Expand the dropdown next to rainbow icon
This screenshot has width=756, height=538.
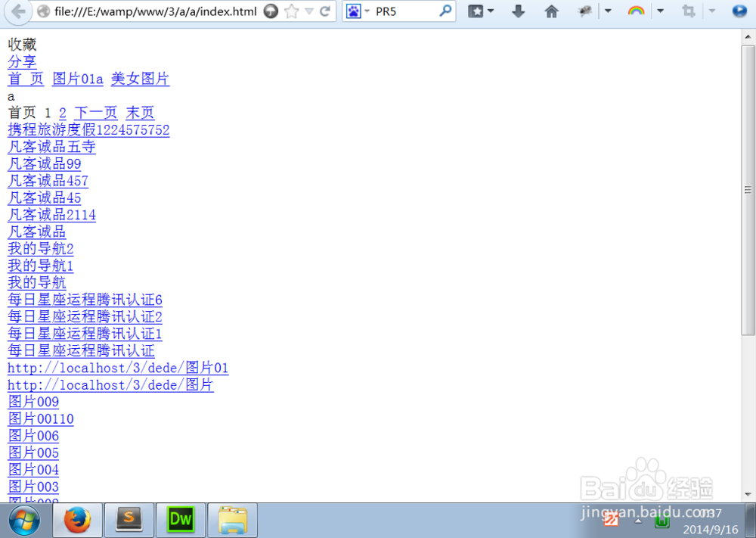pyautogui.click(x=661, y=11)
